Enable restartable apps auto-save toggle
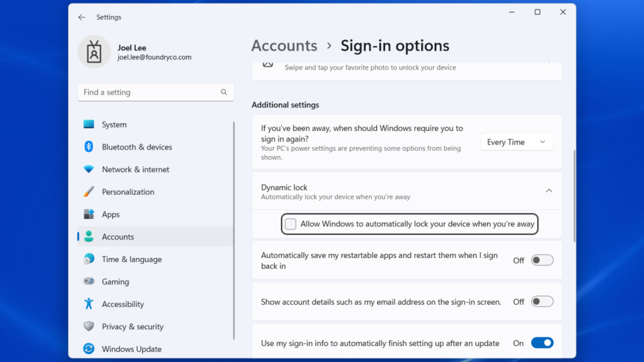Image resolution: width=644 pixels, height=362 pixels. pos(542,260)
